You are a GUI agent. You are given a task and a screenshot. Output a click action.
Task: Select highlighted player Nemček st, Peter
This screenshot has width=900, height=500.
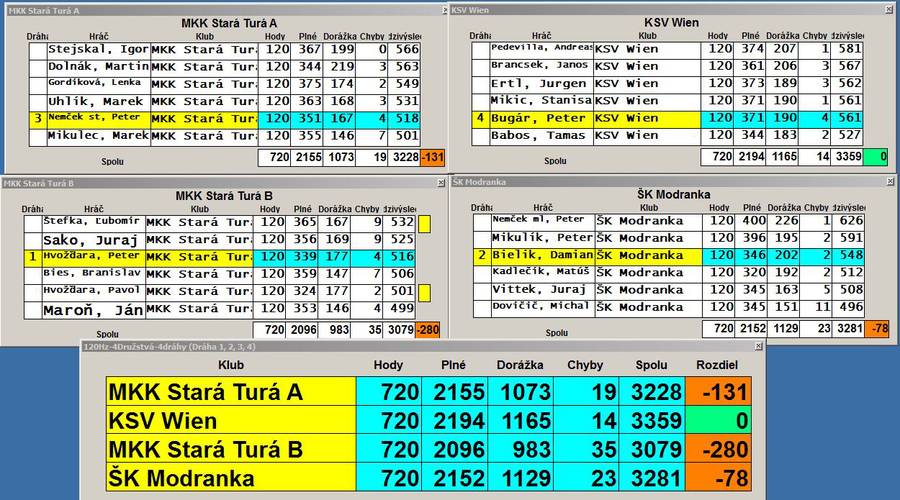[x=98, y=118]
